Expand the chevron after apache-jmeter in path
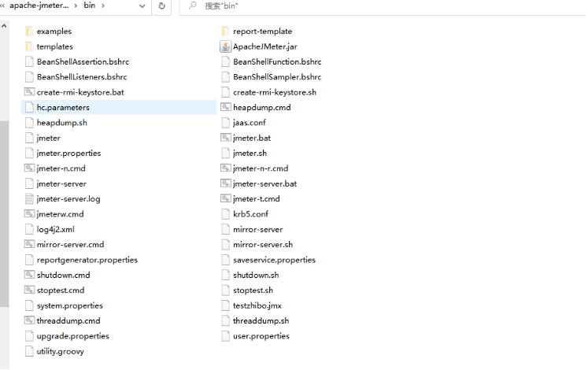Image resolution: width=588 pixels, height=370 pixels. click(x=76, y=6)
